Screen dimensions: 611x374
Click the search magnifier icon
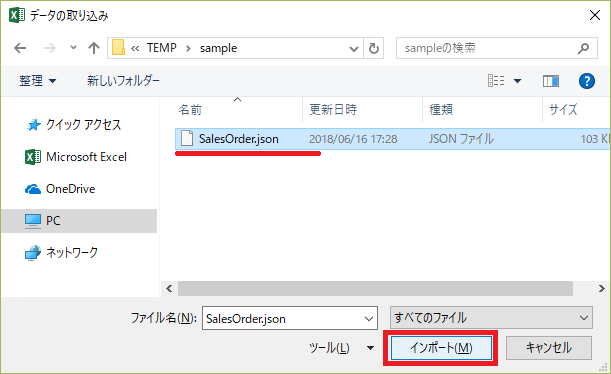(x=583, y=48)
